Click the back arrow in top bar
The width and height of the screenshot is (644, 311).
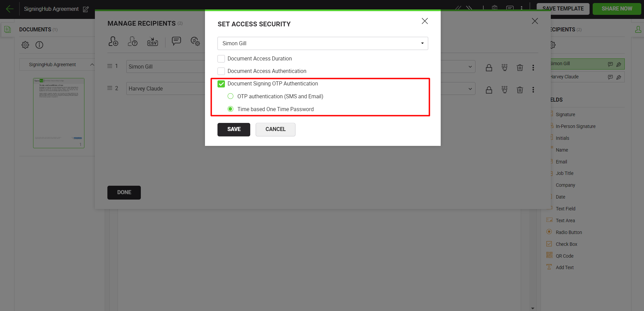10,9
